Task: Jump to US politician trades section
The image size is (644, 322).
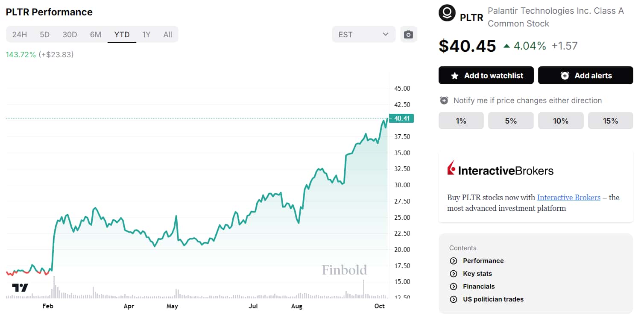Action: [493, 299]
